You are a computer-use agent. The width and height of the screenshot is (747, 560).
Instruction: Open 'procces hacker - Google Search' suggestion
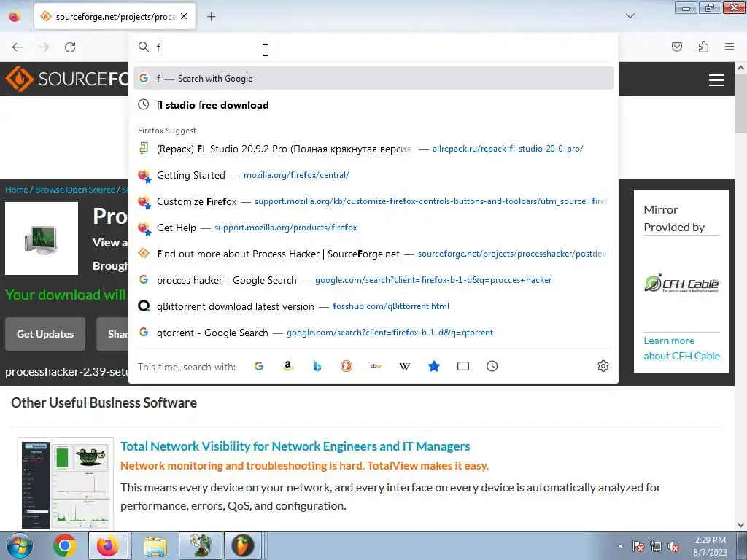tap(373, 279)
